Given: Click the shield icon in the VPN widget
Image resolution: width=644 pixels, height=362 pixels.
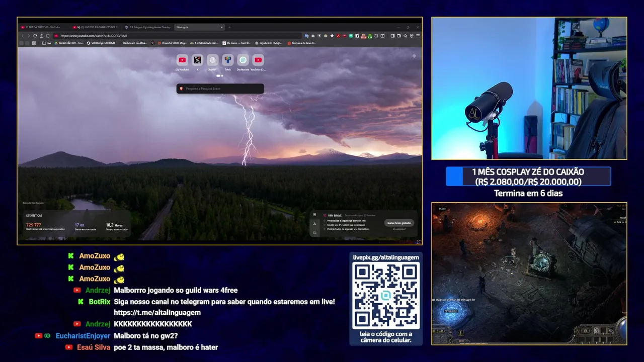Looking at the screenshot, I should pyautogui.click(x=315, y=215).
